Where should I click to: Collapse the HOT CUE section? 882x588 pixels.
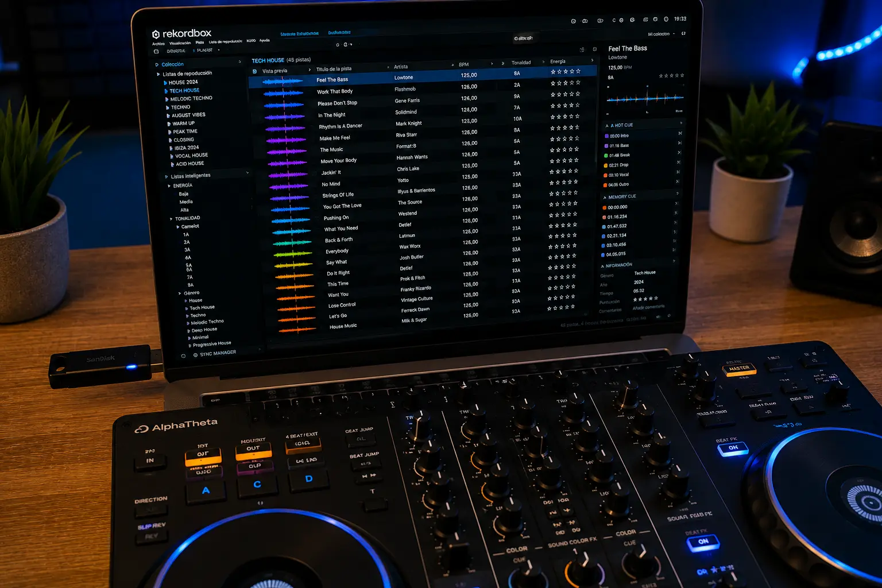[x=607, y=126]
